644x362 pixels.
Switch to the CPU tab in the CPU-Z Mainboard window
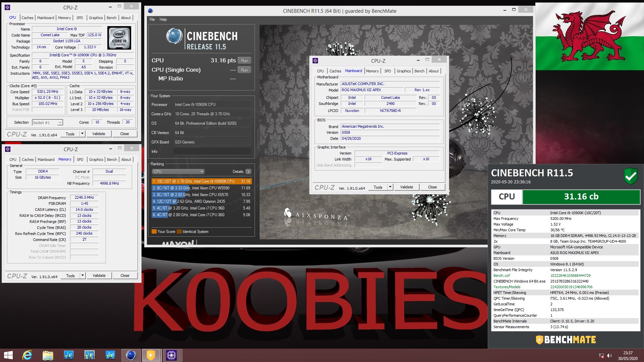tap(320, 71)
